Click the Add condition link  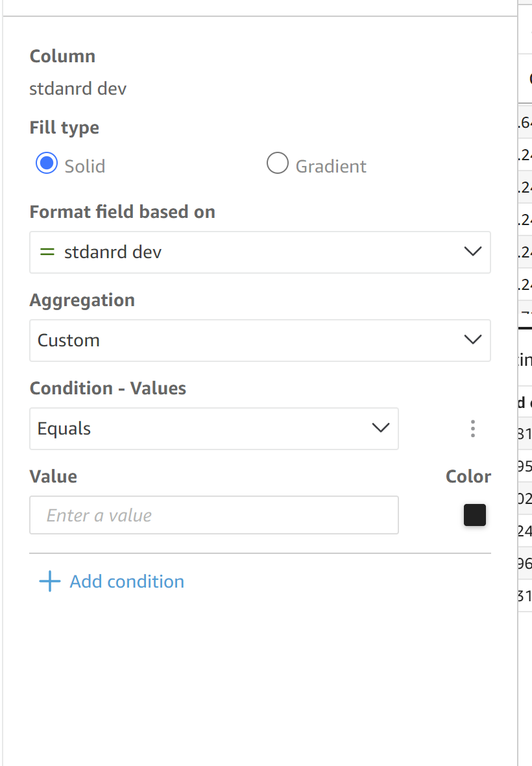[127, 581]
